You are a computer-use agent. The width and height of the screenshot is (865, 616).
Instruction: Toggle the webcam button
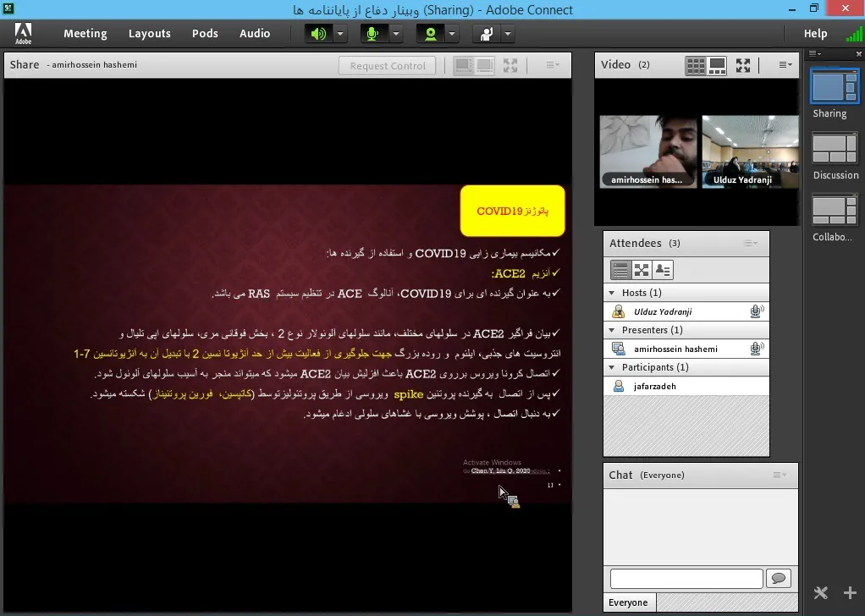point(431,34)
